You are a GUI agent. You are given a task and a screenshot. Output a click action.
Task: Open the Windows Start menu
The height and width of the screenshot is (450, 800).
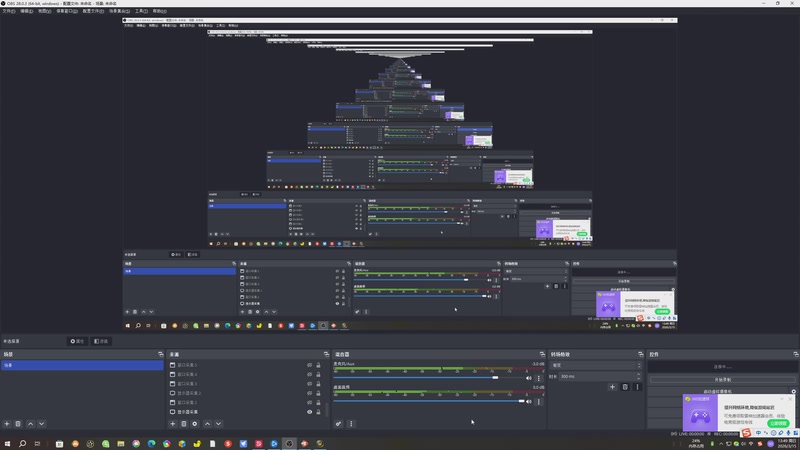pos(7,443)
